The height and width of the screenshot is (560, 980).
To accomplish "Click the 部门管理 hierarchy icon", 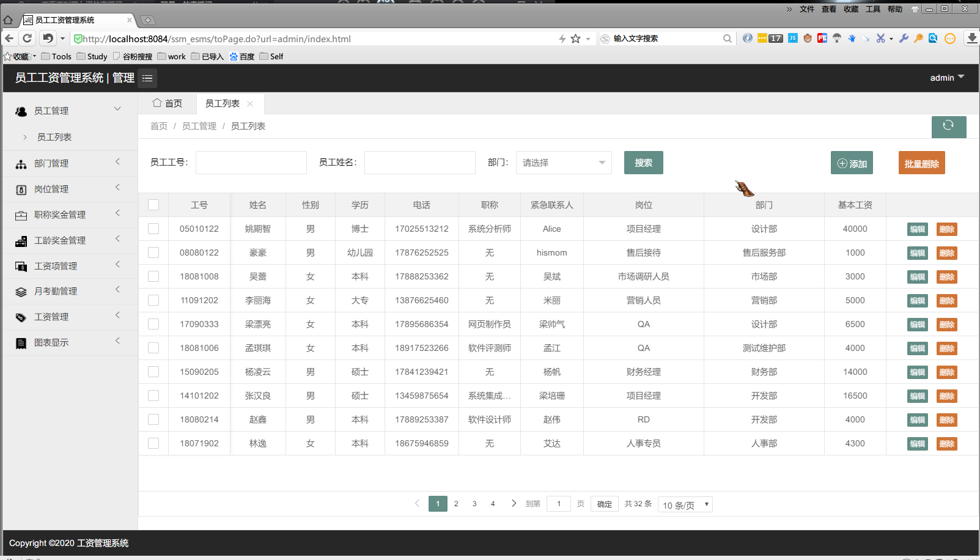I will (x=21, y=164).
